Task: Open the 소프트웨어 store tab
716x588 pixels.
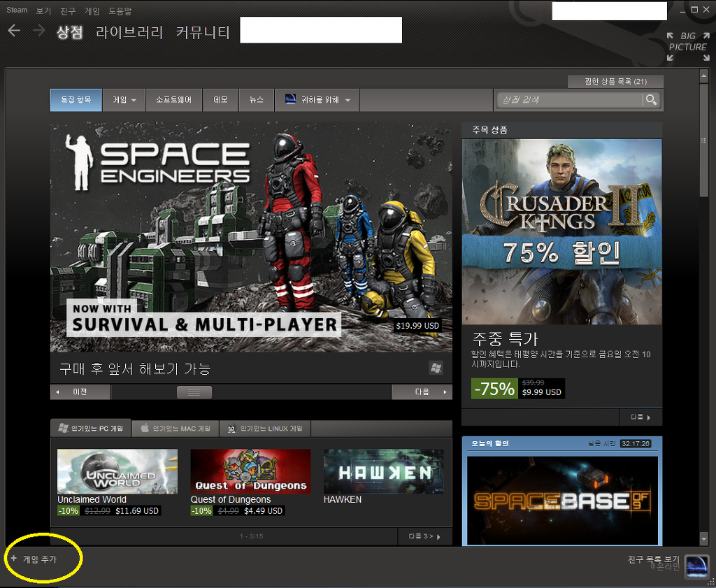Action: [x=173, y=100]
